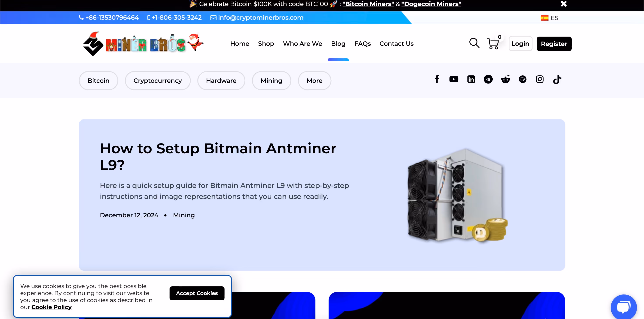The height and width of the screenshot is (319, 644).
Task: Open Who Are We page
Action: (x=302, y=44)
